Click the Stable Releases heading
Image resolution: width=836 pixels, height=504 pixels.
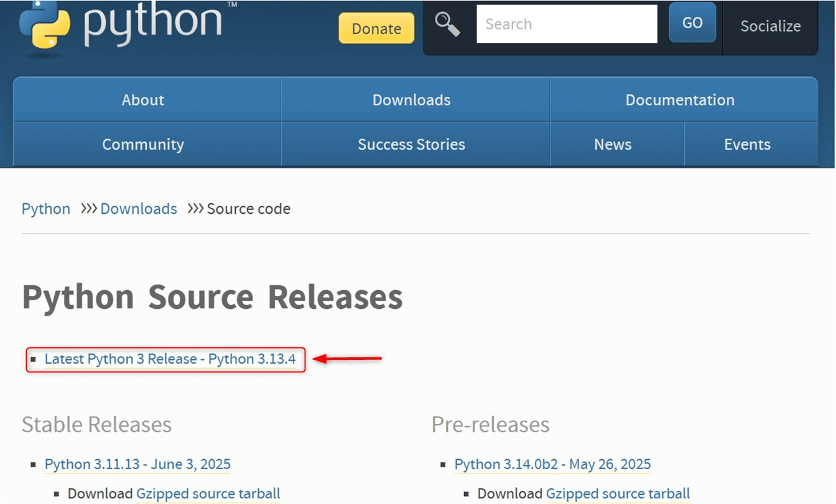coord(96,424)
